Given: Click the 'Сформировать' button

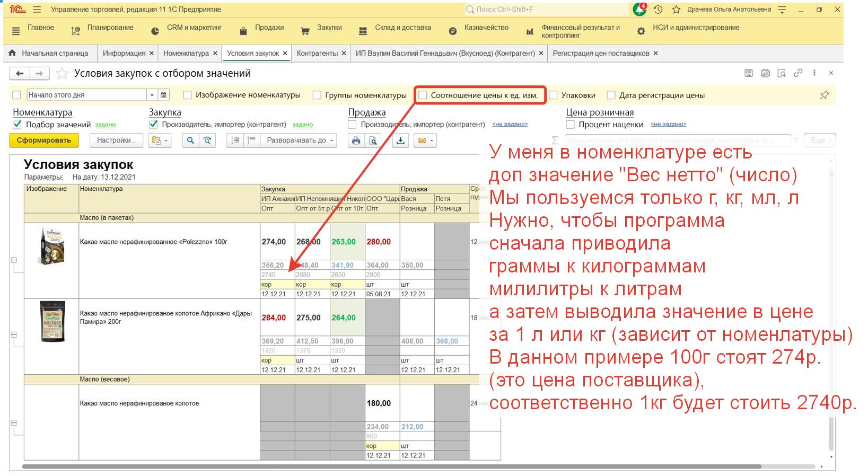Looking at the screenshot, I should [x=44, y=140].
